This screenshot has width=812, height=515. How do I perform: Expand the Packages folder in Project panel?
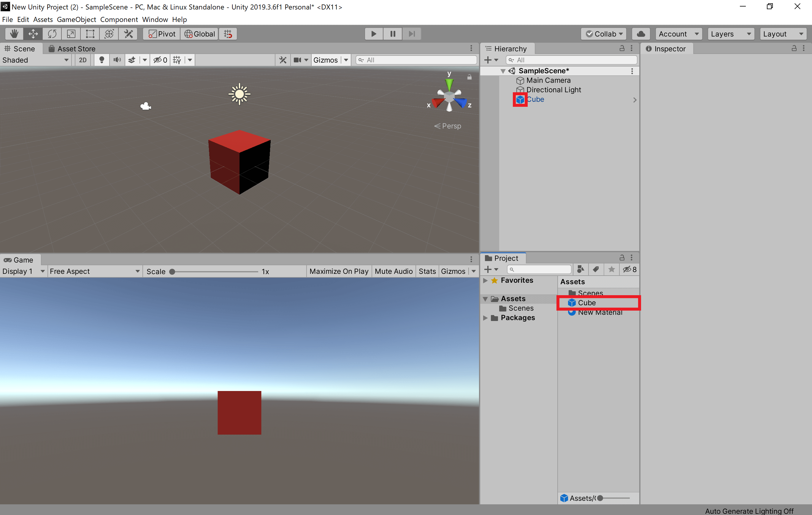coord(486,317)
